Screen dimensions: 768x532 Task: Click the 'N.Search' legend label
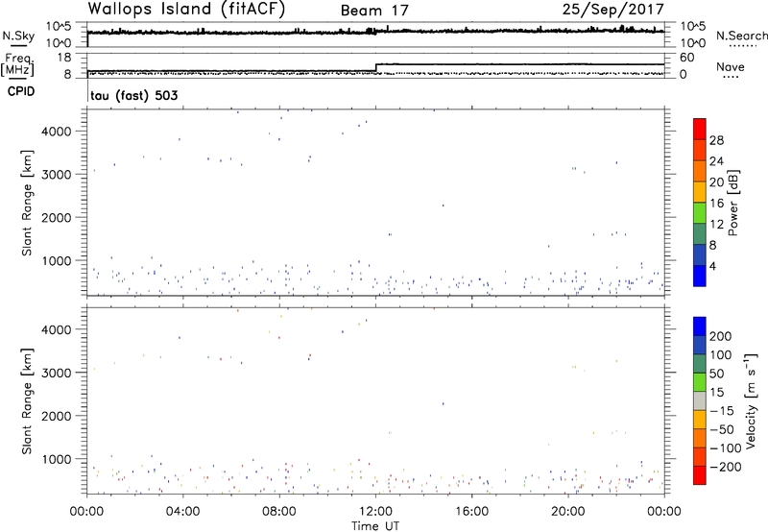coord(742,36)
